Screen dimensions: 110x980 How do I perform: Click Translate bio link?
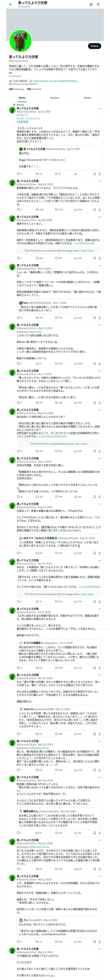click(15, 76)
